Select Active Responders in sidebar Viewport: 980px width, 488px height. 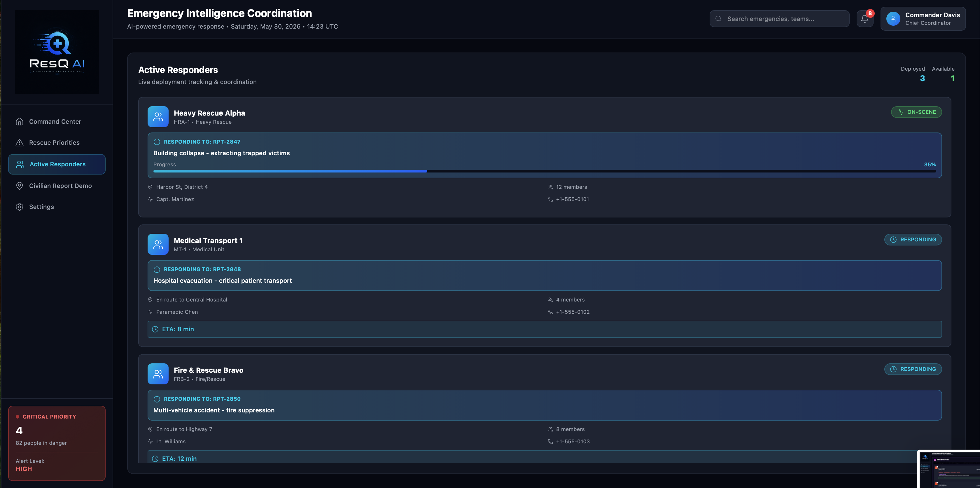pos(57,164)
